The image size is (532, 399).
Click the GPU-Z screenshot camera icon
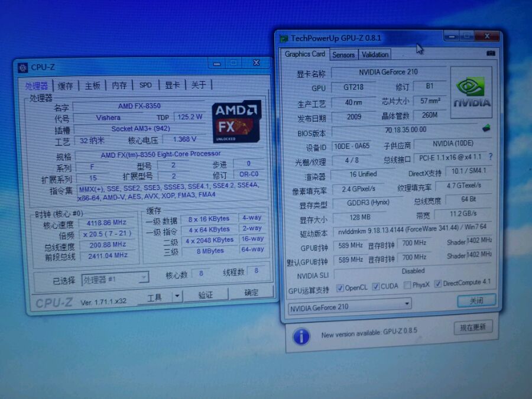click(x=491, y=53)
